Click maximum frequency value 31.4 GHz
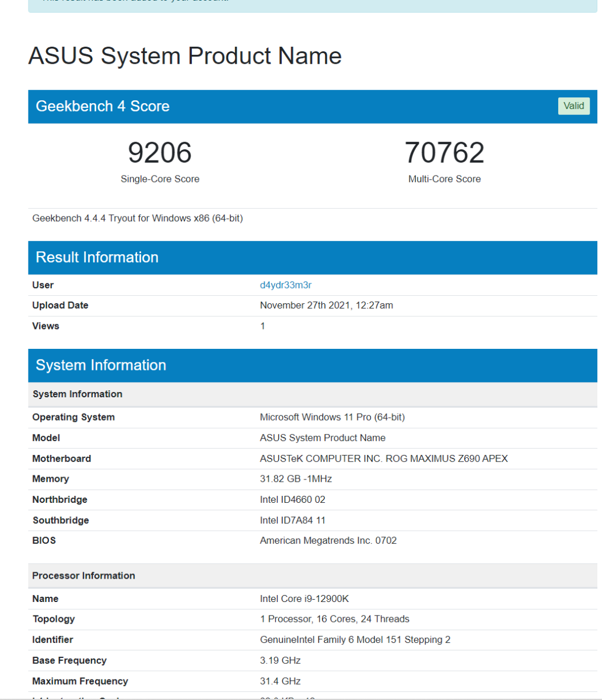Screen dimensions: 602x700 point(281,681)
